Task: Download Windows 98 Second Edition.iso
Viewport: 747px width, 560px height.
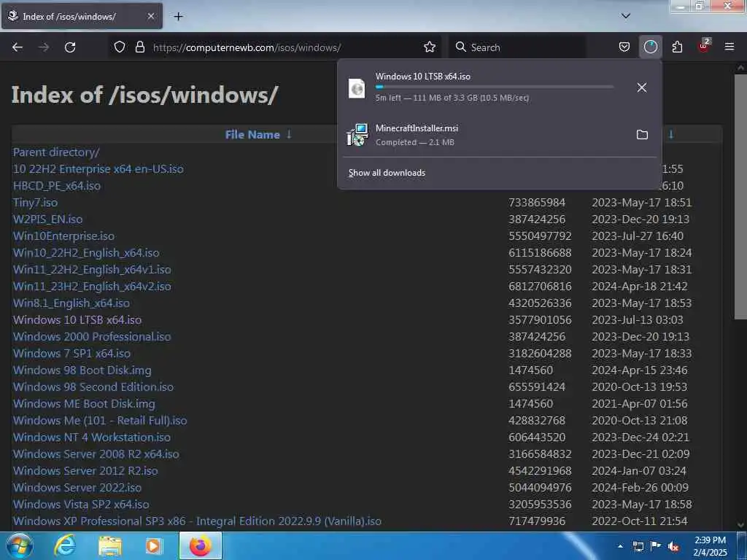Action: click(x=93, y=386)
